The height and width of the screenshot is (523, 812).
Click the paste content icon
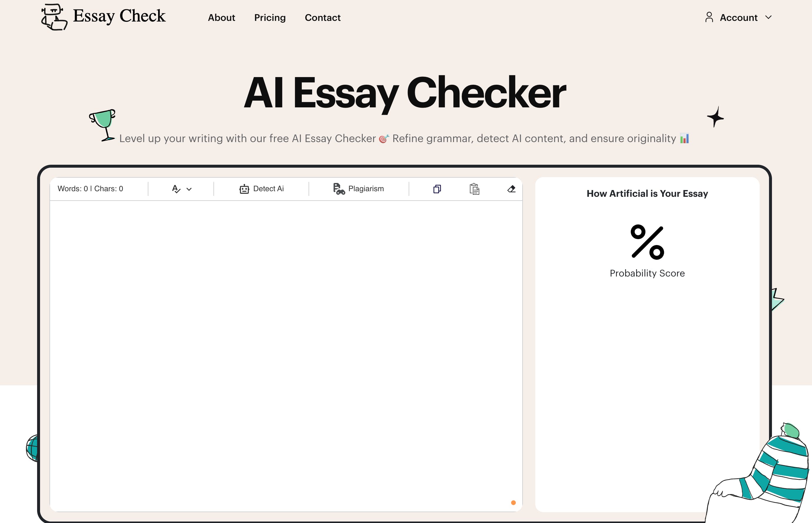pyautogui.click(x=474, y=188)
